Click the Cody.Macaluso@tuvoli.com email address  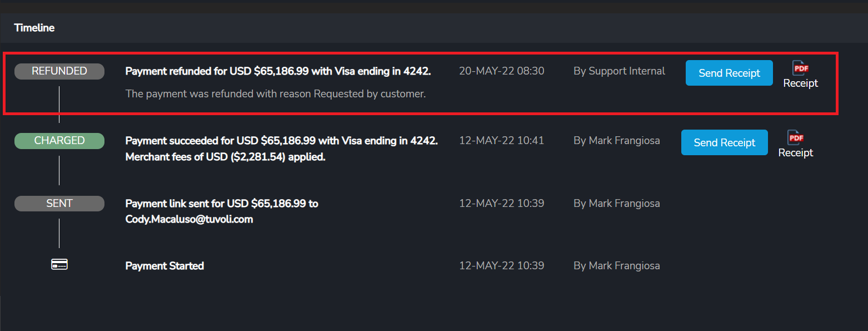pyautogui.click(x=189, y=219)
